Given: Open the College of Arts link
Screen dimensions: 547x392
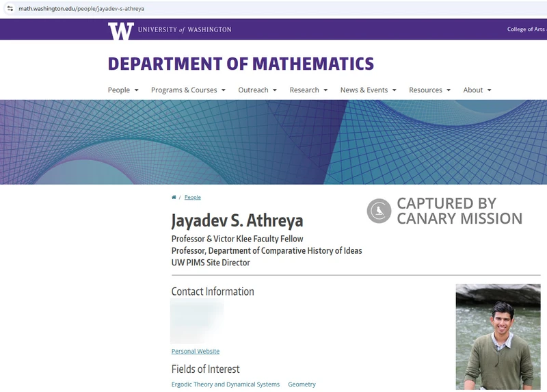Looking at the screenshot, I should pos(526,29).
